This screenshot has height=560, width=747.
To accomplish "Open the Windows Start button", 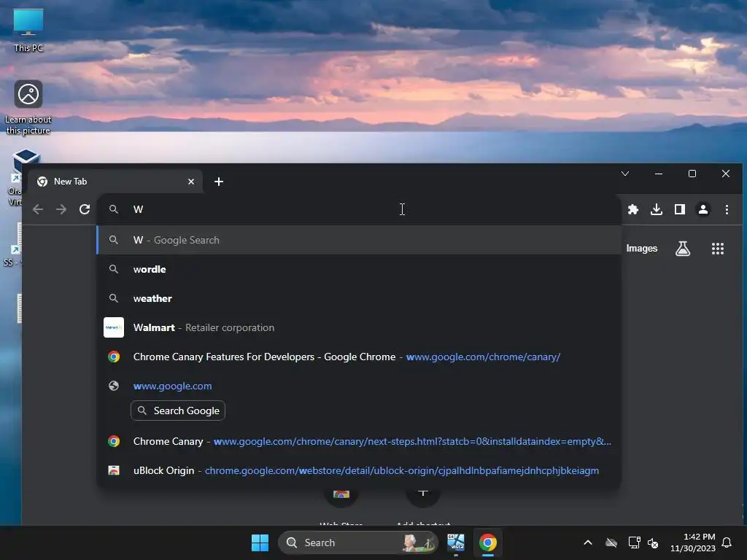I will pos(260,542).
